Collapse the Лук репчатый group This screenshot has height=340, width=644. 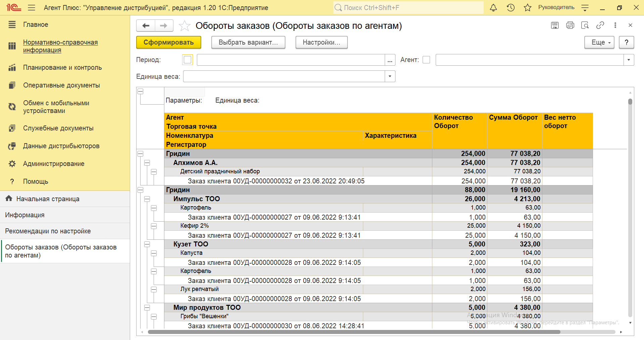point(154,289)
